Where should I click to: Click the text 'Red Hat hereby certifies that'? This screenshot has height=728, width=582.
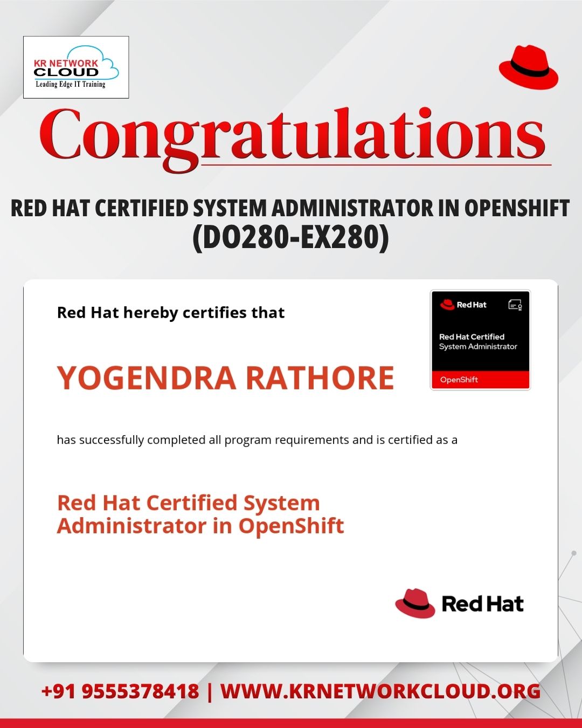click(171, 313)
